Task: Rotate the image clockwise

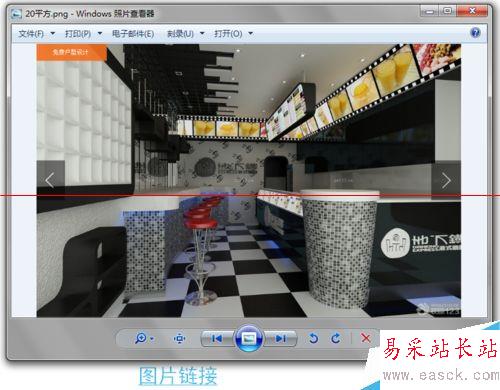Action: [336, 339]
